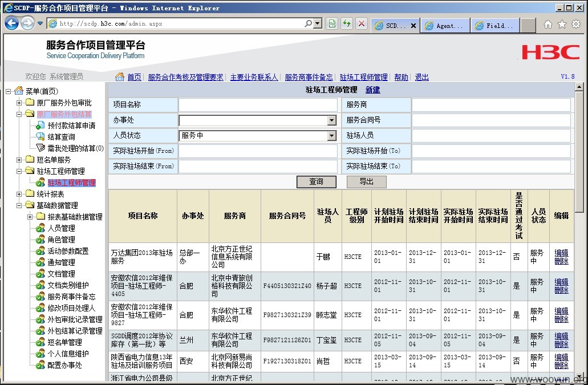Expand the 原厂服务外包审批 tree node
The width and height of the screenshot is (588, 385).
point(19,103)
